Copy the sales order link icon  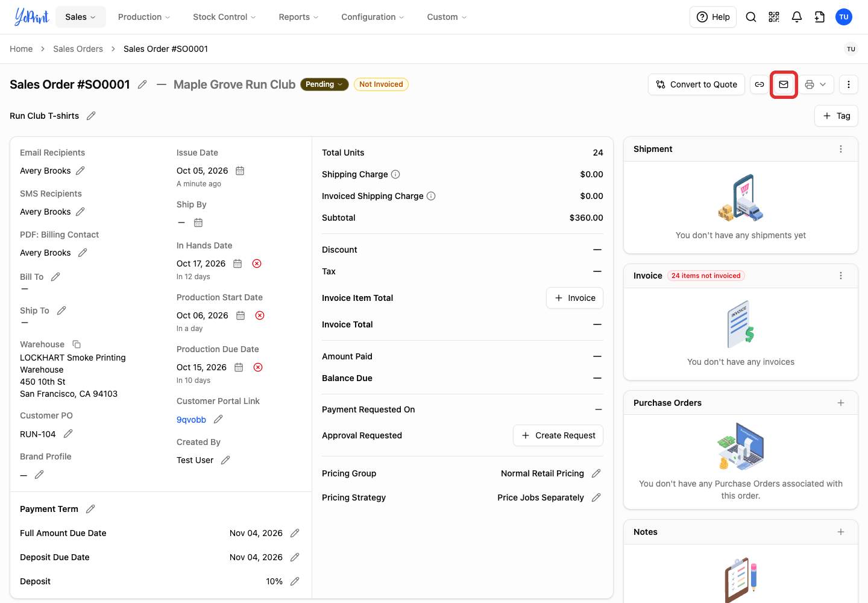pos(759,84)
